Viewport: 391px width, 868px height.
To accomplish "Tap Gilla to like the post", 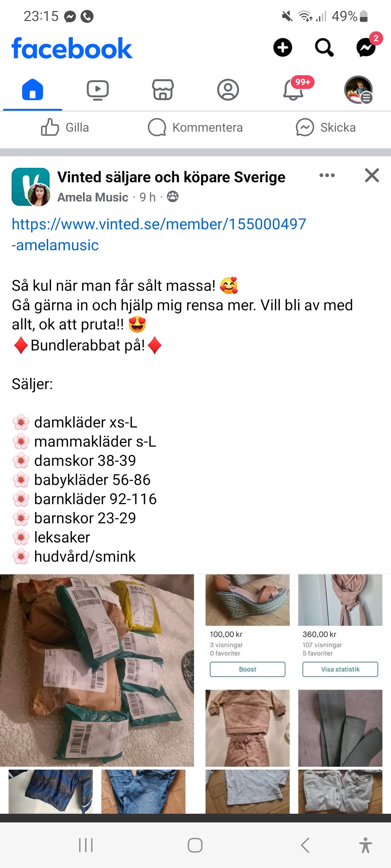I will click(x=65, y=127).
